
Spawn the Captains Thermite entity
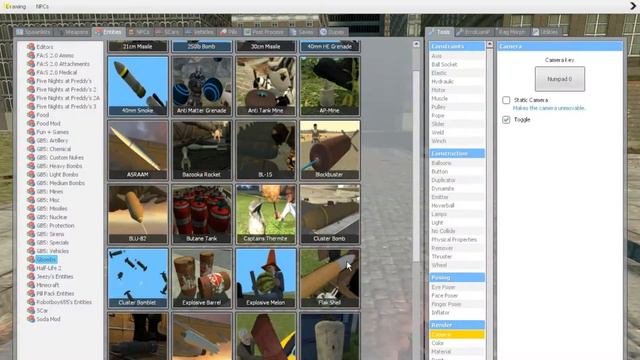point(266,214)
